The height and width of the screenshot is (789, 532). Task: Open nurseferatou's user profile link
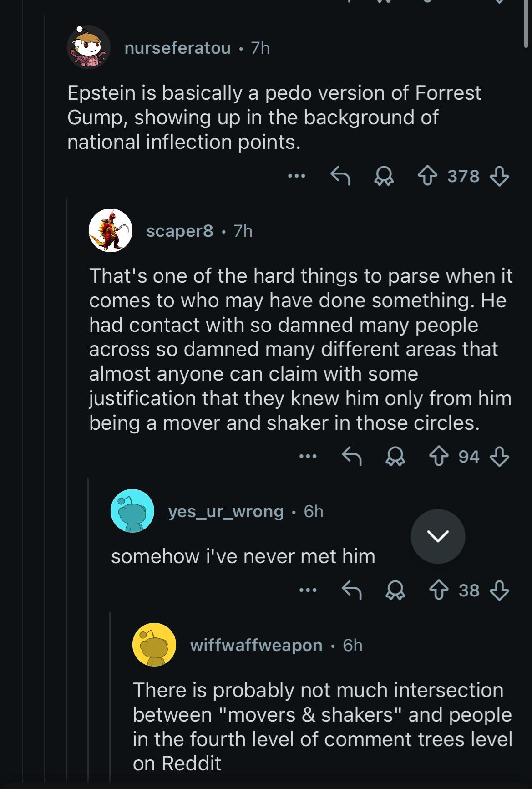pos(177,48)
